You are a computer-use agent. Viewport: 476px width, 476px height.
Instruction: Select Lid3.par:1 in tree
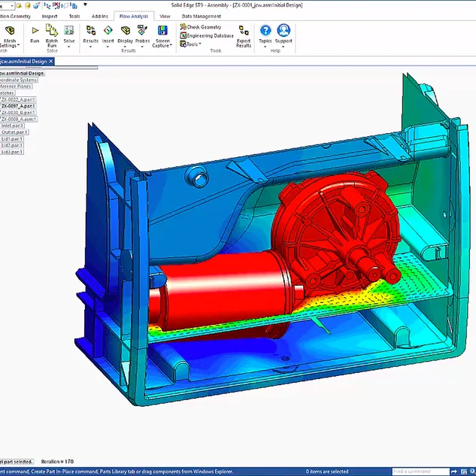(x=12, y=152)
